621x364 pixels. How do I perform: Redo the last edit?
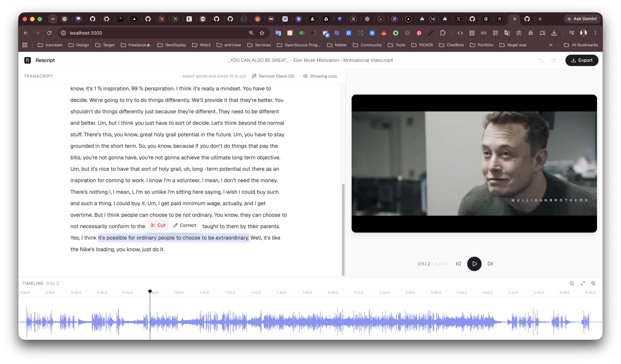coord(553,60)
